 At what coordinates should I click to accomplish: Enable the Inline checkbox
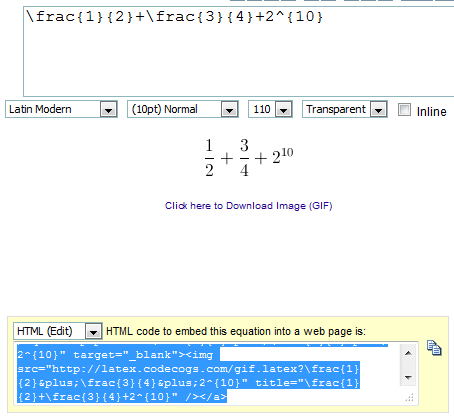[x=404, y=110]
